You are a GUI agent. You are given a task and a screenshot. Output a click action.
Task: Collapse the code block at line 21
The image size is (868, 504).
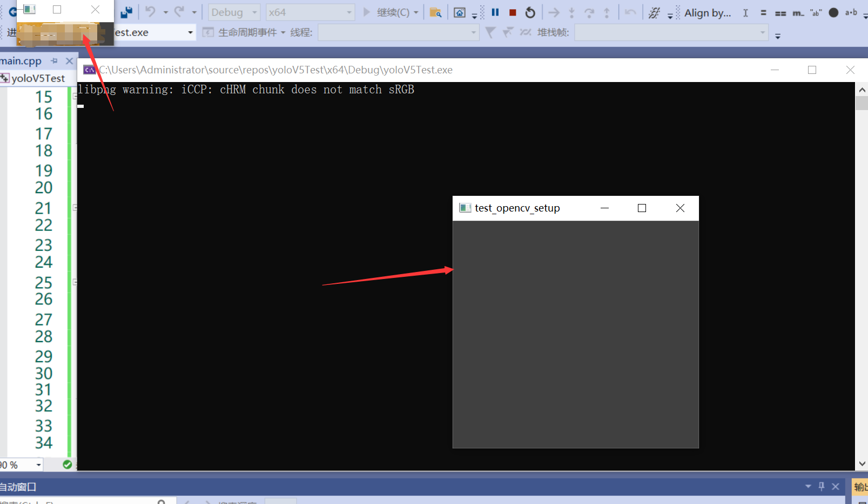(x=75, y=207)
